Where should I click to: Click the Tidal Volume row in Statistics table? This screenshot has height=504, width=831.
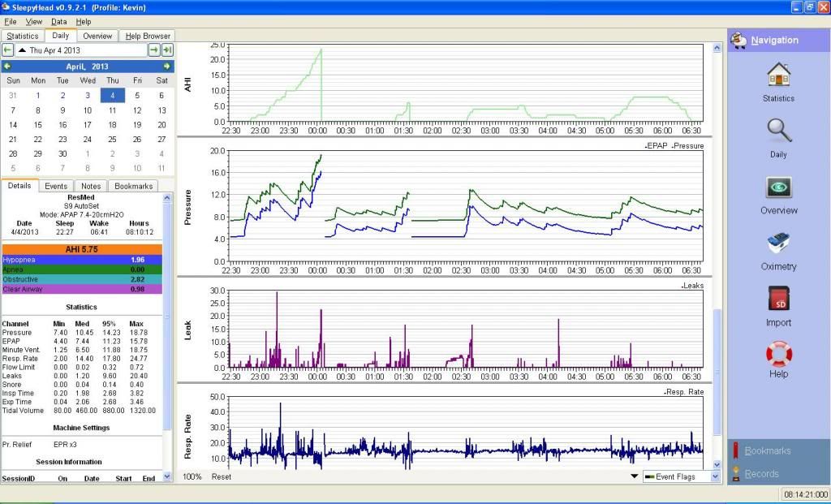coord(80,411)
